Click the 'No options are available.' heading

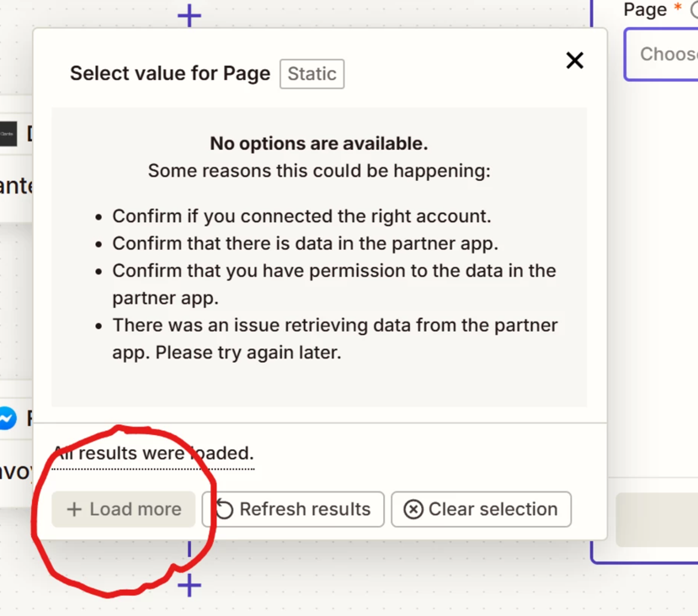[318, 143]
